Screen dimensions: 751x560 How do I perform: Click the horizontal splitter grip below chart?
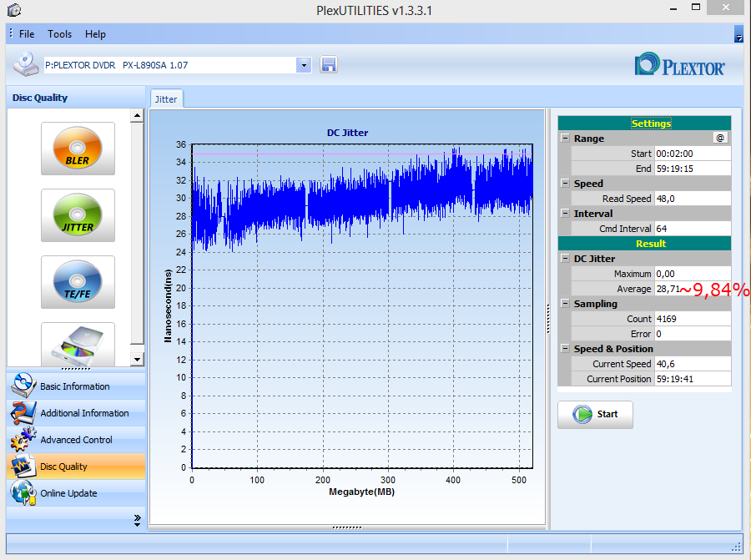coord(347,527)
